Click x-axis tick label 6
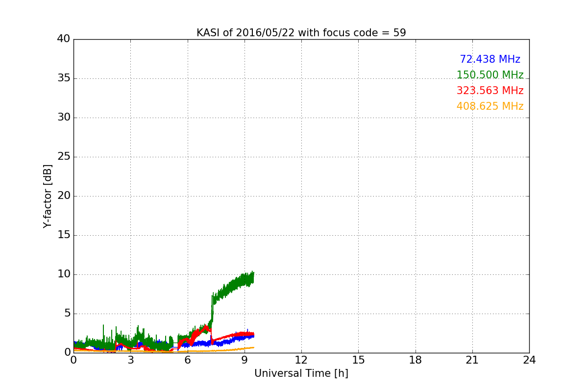The width and height of the screenshot is (588, 392). [x=187, y=360]
